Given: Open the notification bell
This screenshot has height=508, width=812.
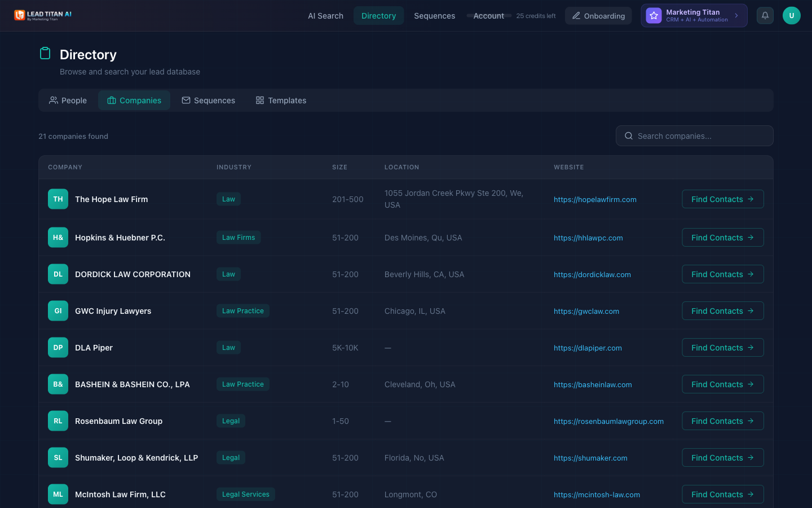Looking at the screenshot, I should [x=765, y=15].
